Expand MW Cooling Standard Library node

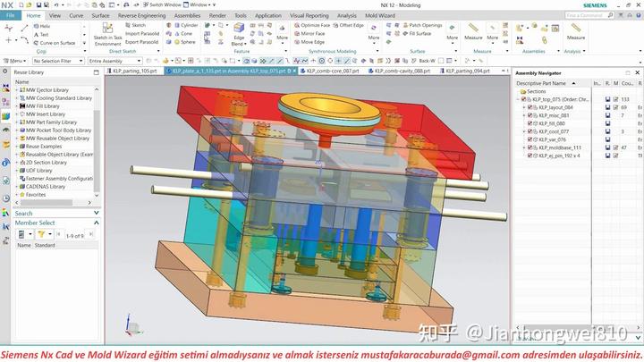17,98
